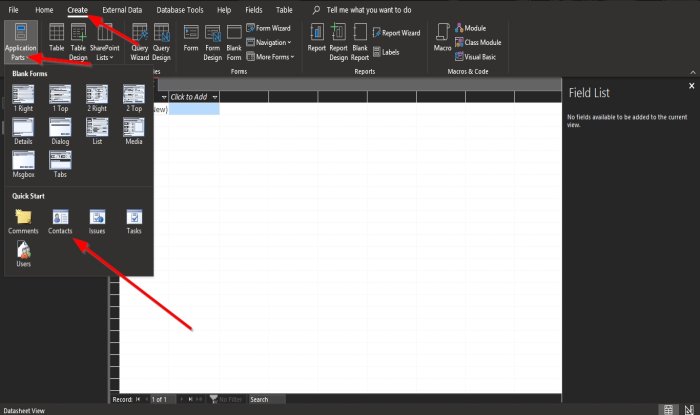Select the 2 Top blank form
700x415 pixels.
(x=134, y=99)
